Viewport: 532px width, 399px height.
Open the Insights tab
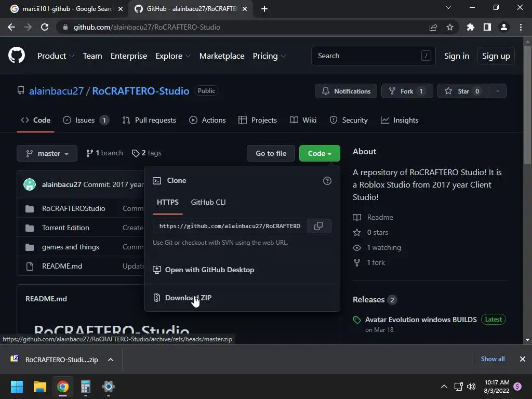pyautogui.click(x=400, y=120)
